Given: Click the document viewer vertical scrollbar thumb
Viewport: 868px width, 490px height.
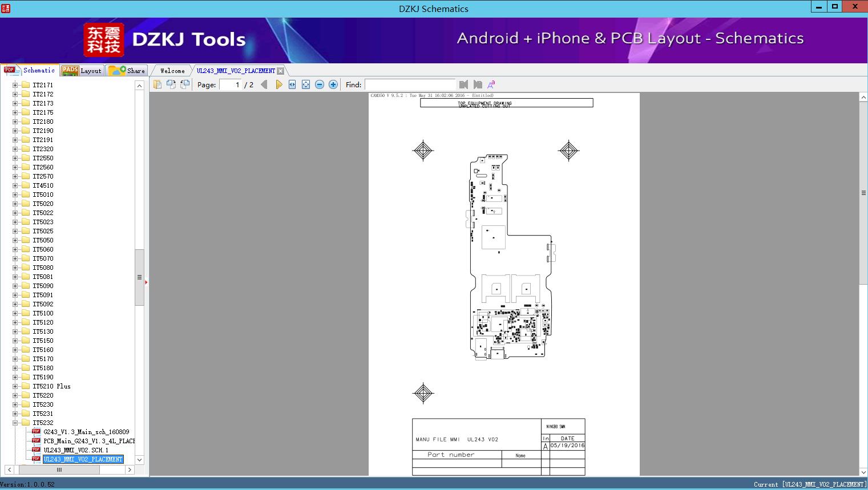Looking at the screenshot, I should coord(863,193).
